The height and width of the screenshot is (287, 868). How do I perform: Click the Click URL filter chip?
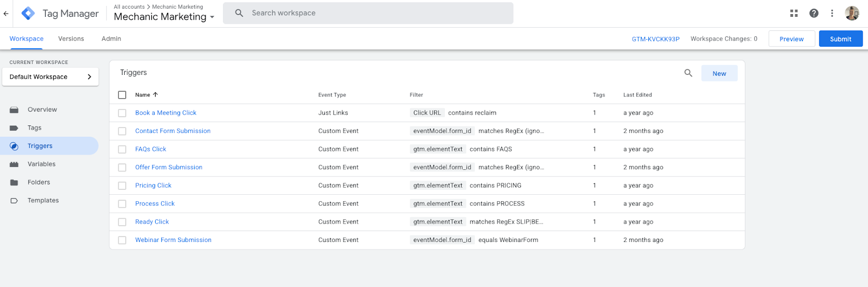427,113
